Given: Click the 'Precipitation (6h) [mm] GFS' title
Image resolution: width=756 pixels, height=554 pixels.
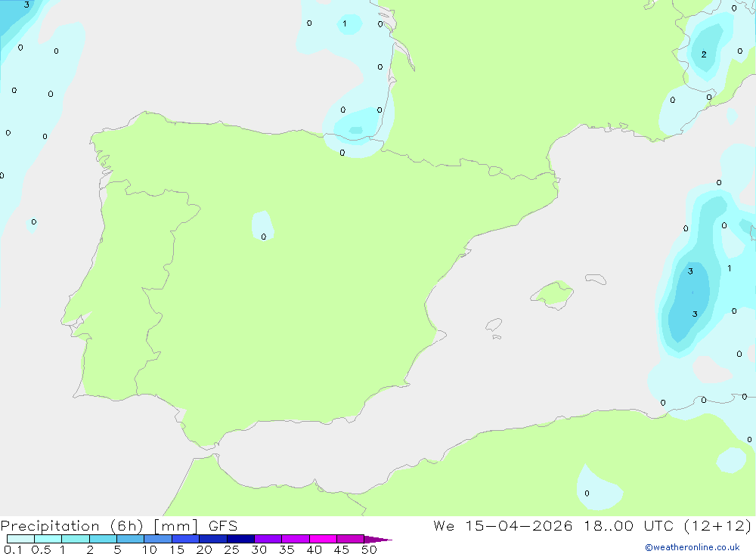Looking at the screenshot, I should (x=119, y=525).
